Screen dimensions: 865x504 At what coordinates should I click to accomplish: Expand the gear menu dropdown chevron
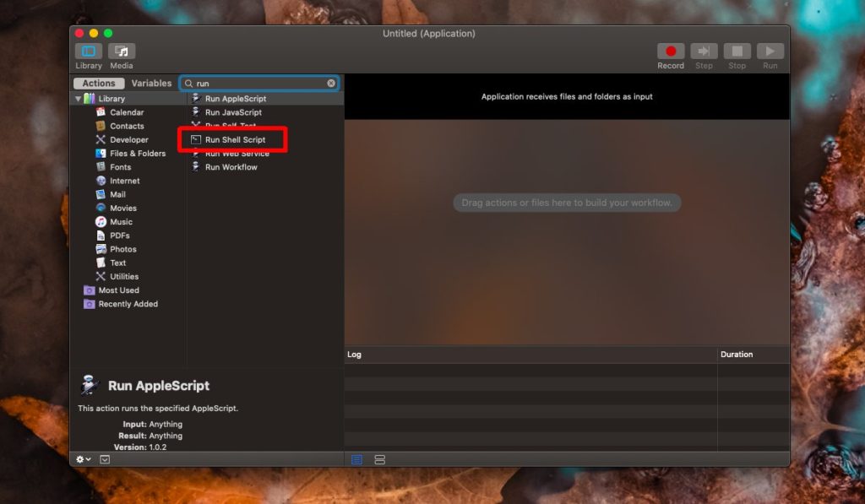(x=89, y=458)
